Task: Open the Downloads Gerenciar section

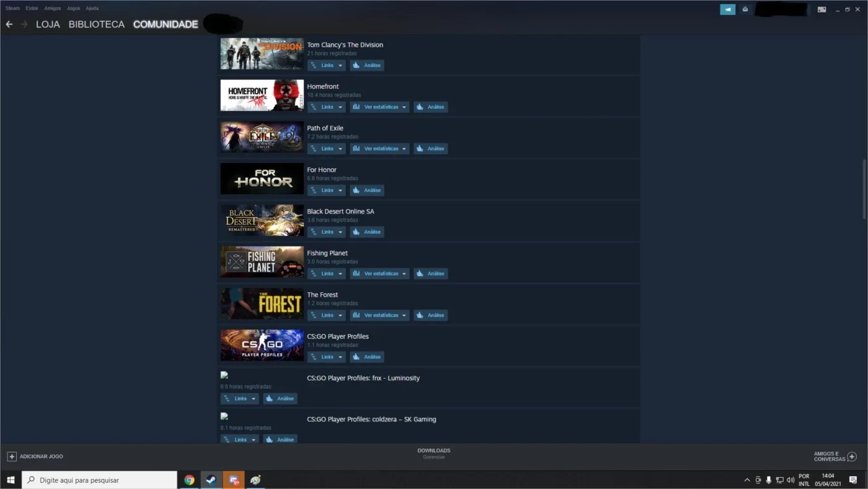Action: tap(434, 454)
